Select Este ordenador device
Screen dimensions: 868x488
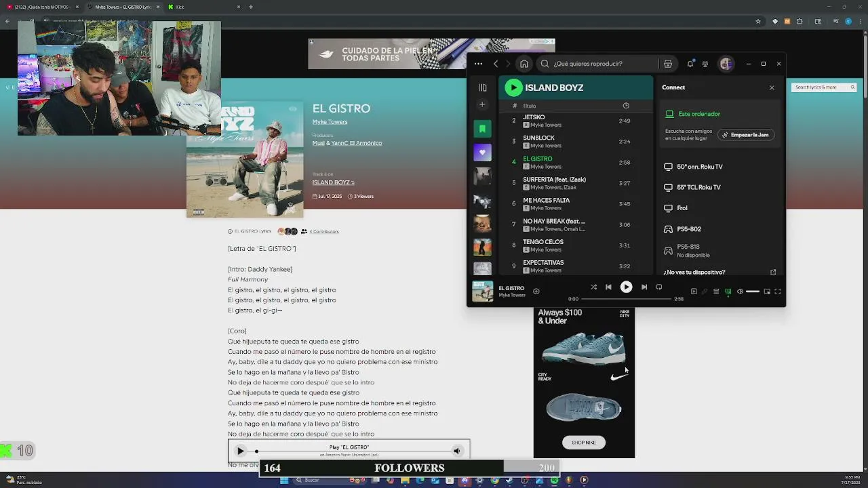tap(698, 114)
